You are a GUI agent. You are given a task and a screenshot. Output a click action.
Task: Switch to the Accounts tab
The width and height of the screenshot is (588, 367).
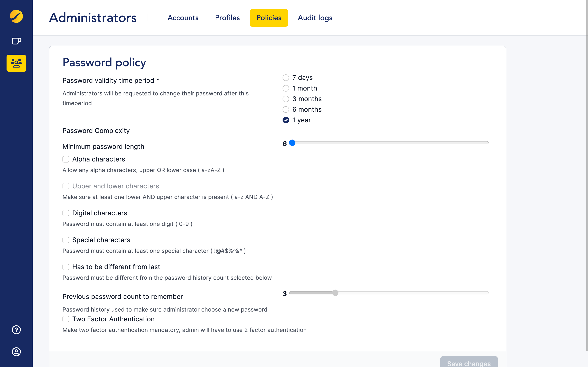click(183, 18)
